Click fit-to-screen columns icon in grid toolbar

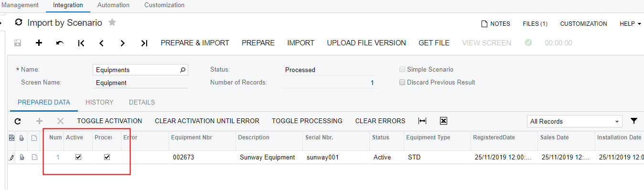click(422, 121)
